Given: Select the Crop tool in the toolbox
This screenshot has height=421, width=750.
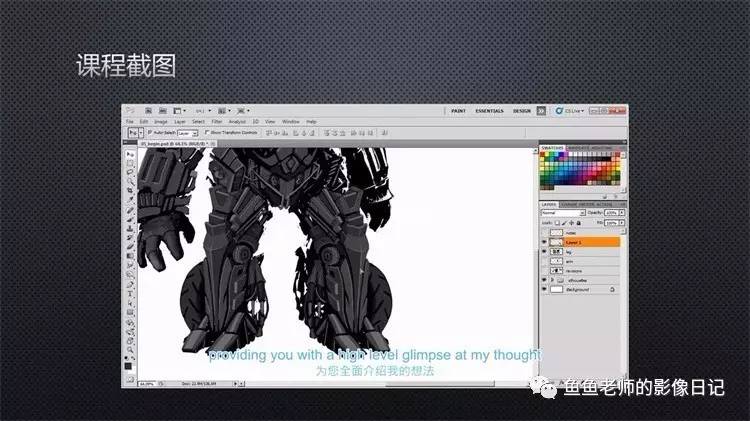Looking at the screenshot, I should pyautogui.click(x=130, y=191).
